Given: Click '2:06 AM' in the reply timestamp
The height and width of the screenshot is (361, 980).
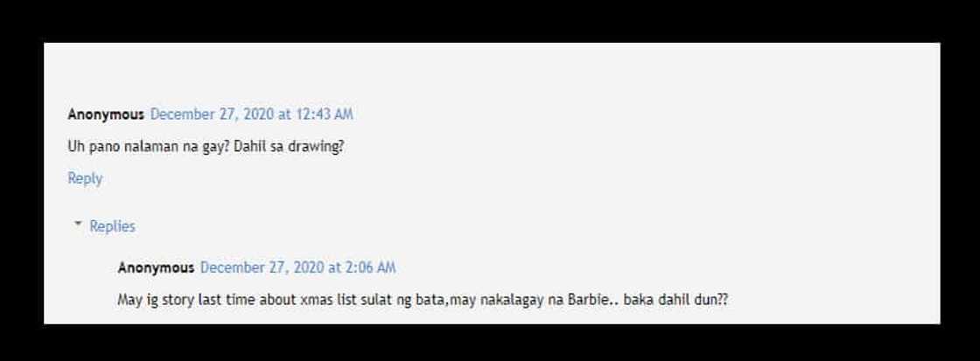Looking at the screenshot, I should tap(370, 267).
